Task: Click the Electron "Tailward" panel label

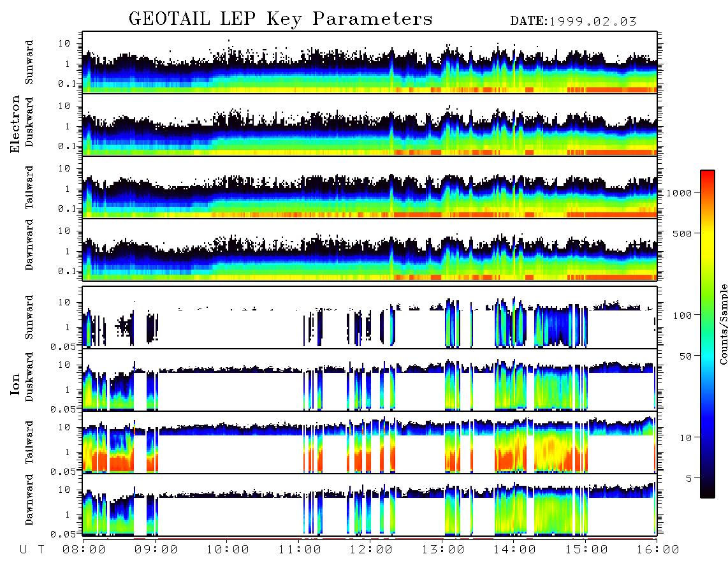Action: (29, 187)
